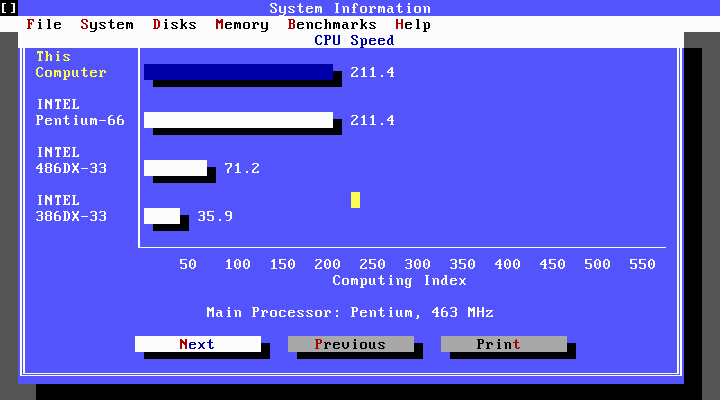Click the Print button
720x400 pixels.
tap(504, 344)
